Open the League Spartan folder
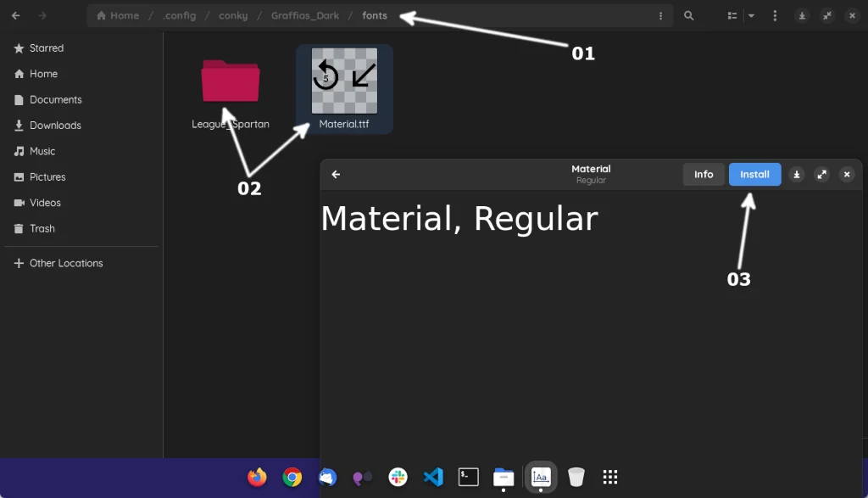Screen dimensions: 868x498 point(231,79)
